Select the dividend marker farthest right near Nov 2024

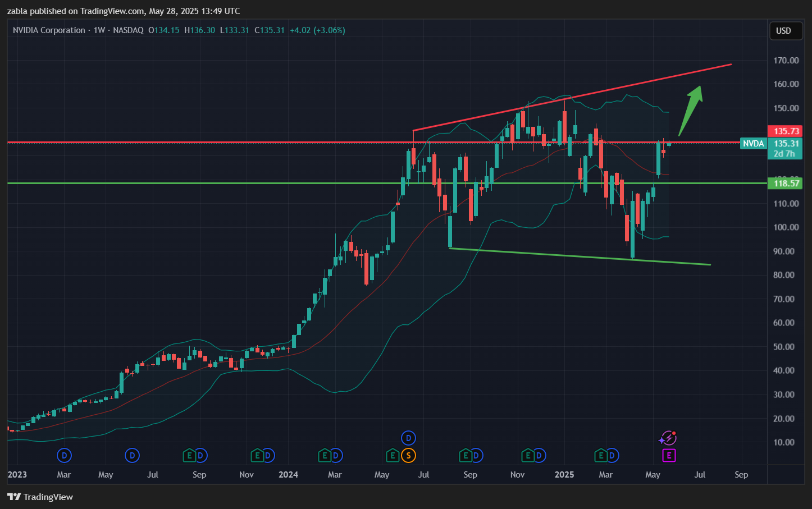[x=539, y=455]
